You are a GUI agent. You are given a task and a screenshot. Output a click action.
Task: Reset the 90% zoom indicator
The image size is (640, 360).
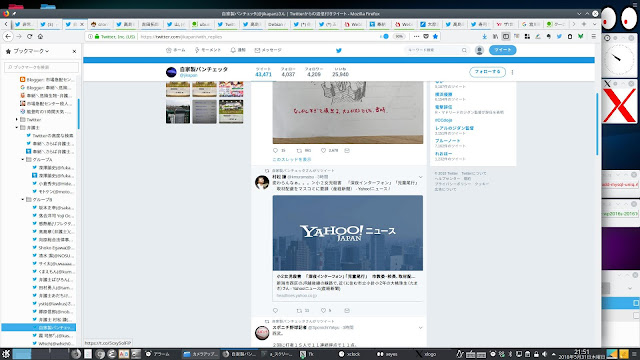399,36
